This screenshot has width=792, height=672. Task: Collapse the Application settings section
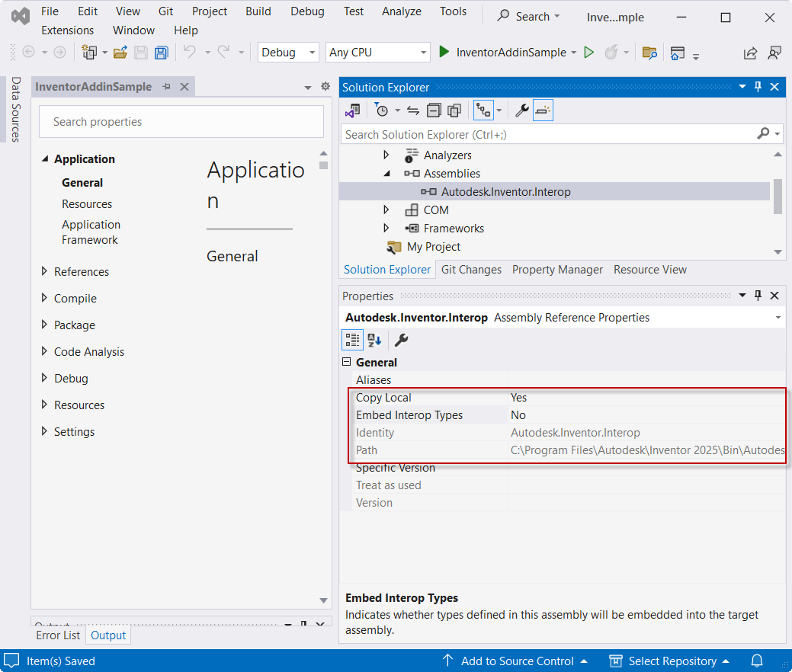coord(45,158)
